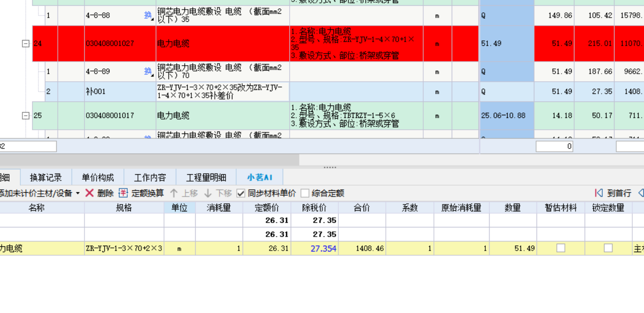
Task: Click code 030408001027
Action: point(110,43)
